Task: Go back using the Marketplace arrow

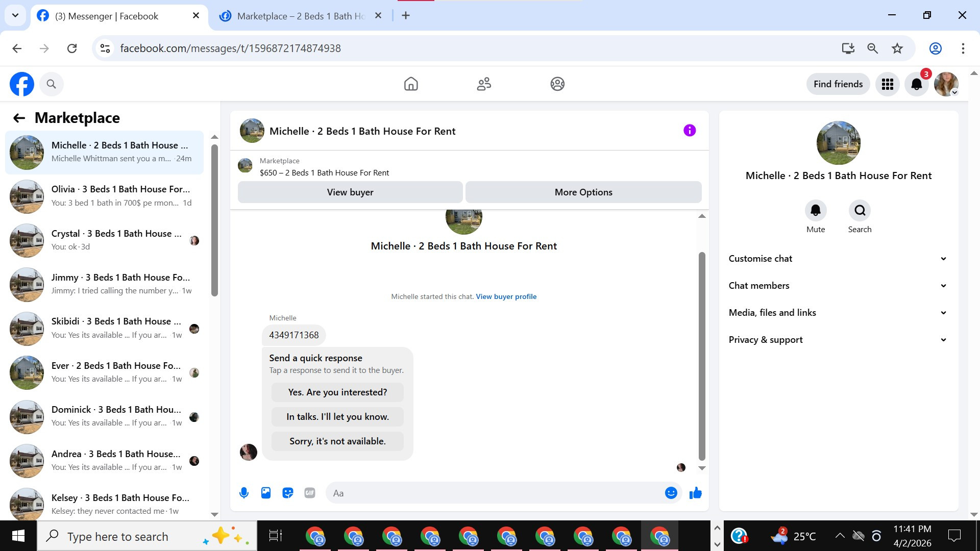Action: click(x=19, y=118)
